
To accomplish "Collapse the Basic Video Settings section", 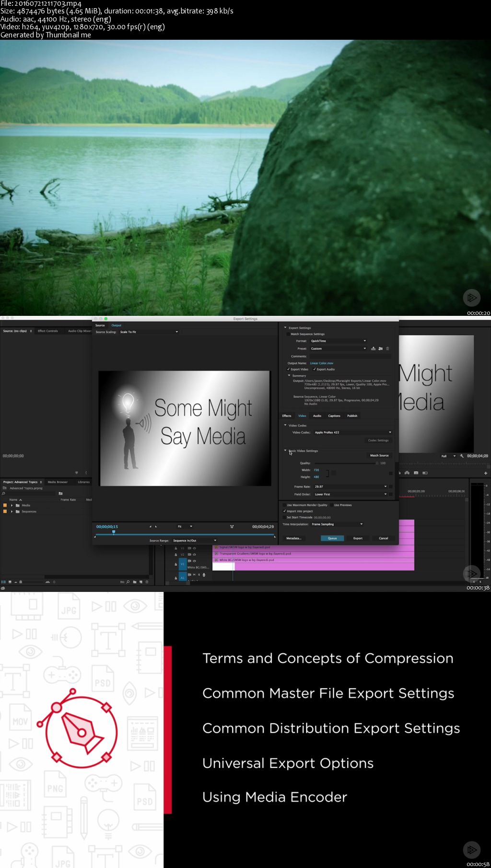I will coord(285,451).
